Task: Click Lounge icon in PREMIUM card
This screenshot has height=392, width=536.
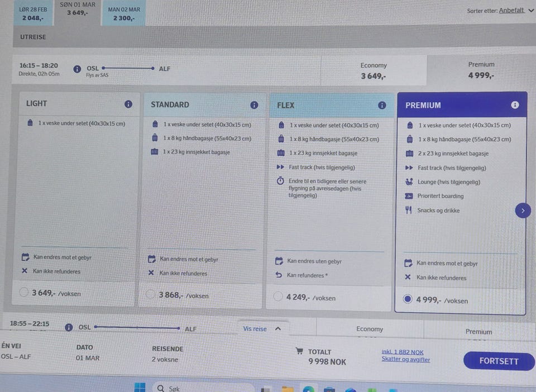Action: tap(409, 182)
